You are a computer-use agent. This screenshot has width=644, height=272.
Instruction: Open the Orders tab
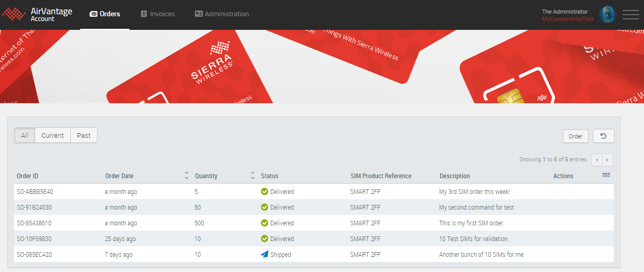[x=105, y=14]
